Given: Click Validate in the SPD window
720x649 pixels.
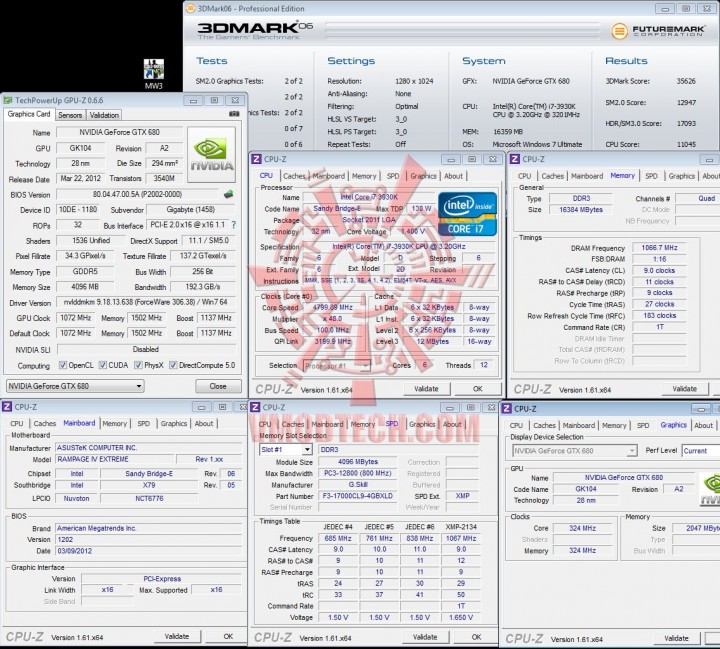Looking at the screenshot, I should click(x=425, y=637).
